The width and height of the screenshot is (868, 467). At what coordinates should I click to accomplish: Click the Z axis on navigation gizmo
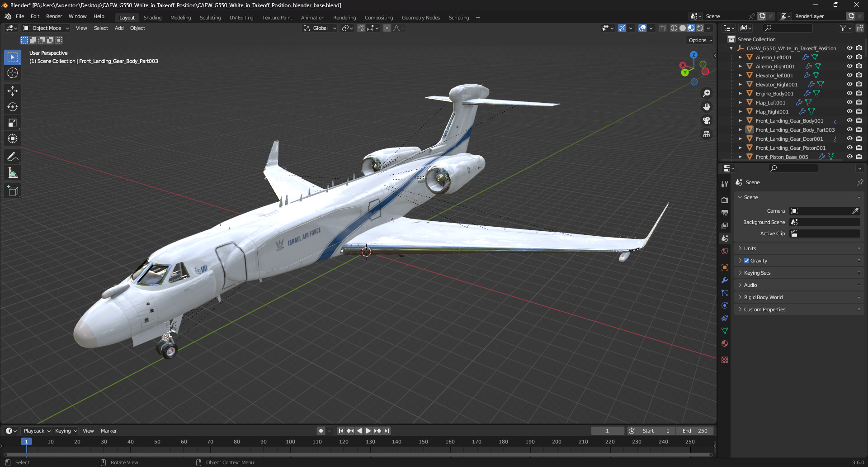tap(693, 55)
